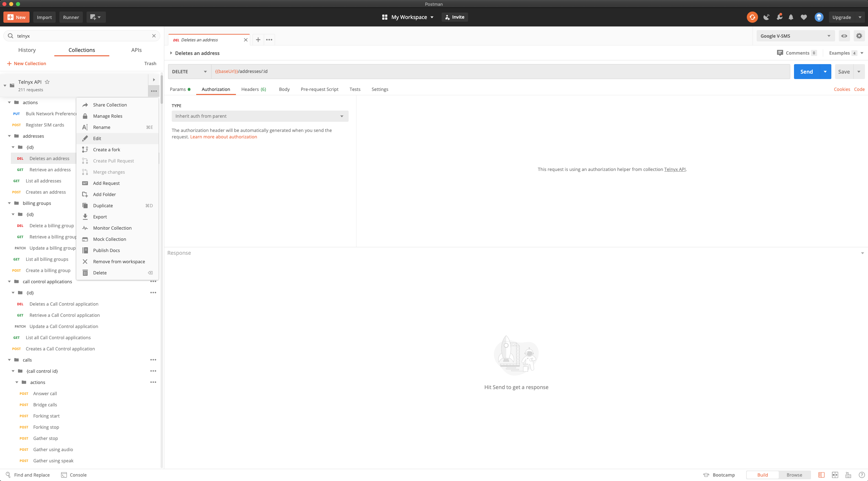868x481 pixels.
Task: Open the auth TYPE Inherit auth dropdown
Action: coord(260,116)
